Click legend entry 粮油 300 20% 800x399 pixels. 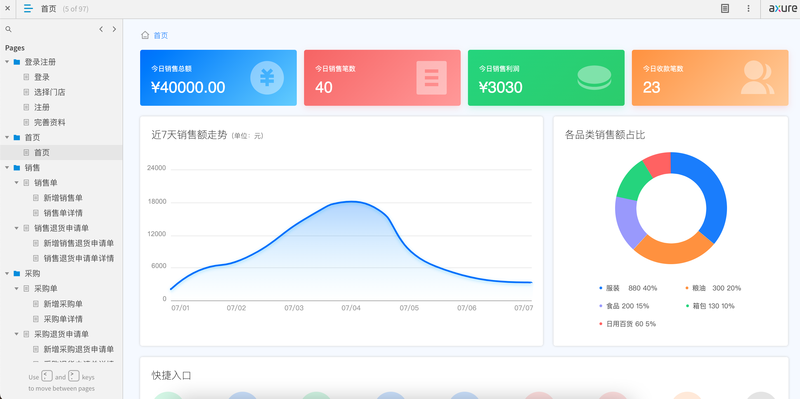click(x=713, y=288)
